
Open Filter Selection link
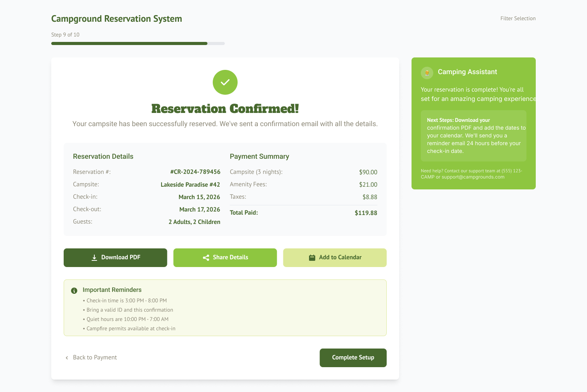point(518,18)
